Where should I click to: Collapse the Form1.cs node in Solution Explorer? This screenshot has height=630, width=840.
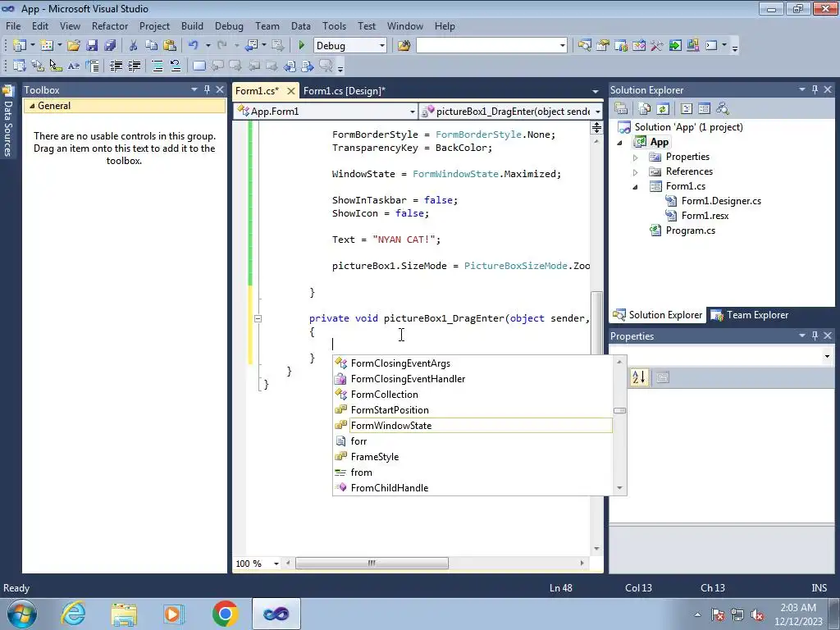[636, 187]
